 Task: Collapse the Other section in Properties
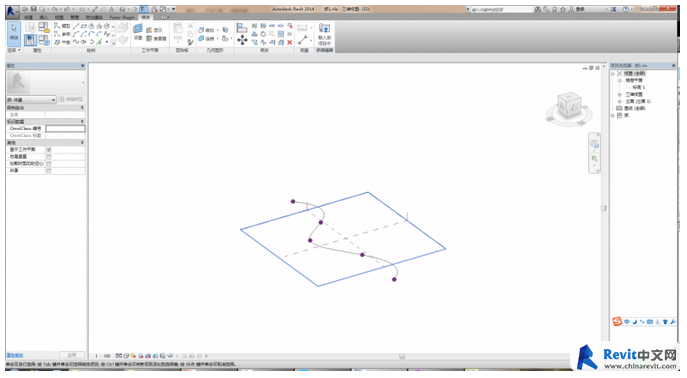pyautogui.click(x=82, y=143)
